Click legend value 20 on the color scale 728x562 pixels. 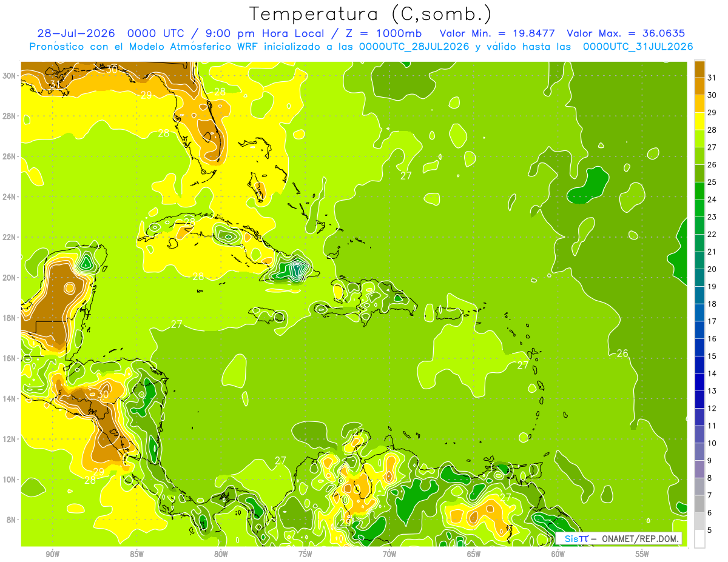712,269
